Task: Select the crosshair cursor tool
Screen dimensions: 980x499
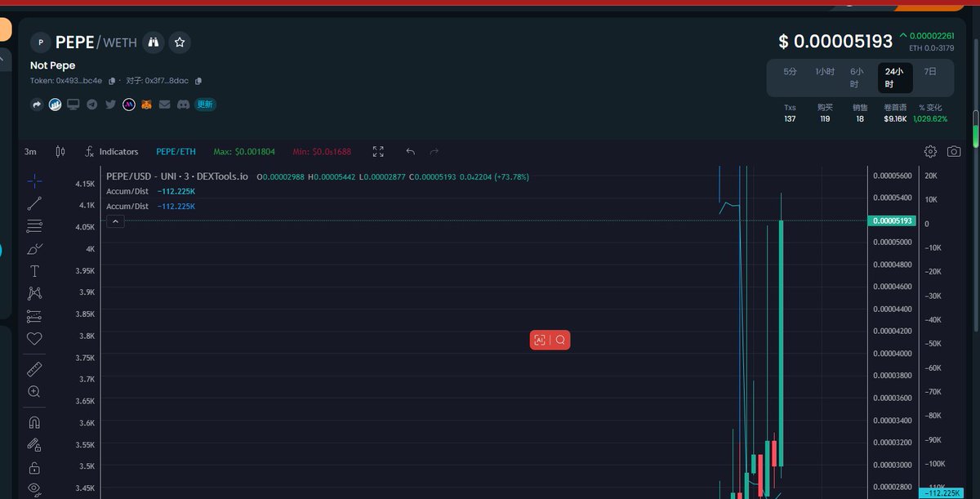Action: 34,180
